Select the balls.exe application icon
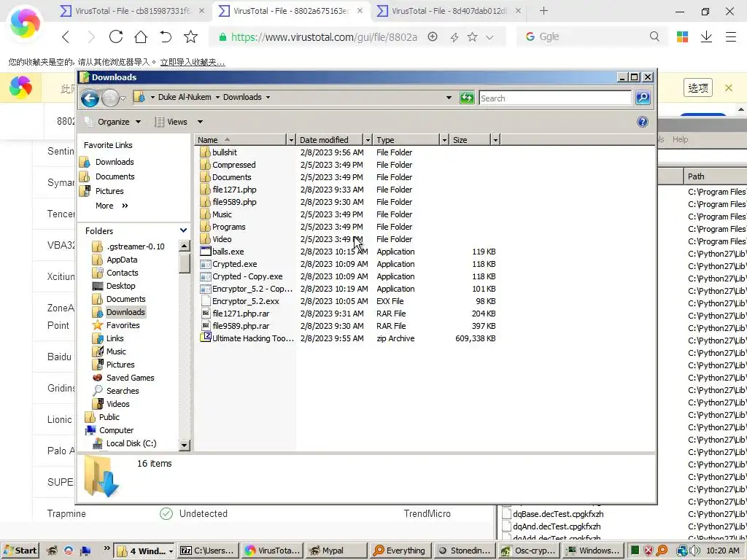Screen dimensions: 747x560 click(x=205, y=252)
